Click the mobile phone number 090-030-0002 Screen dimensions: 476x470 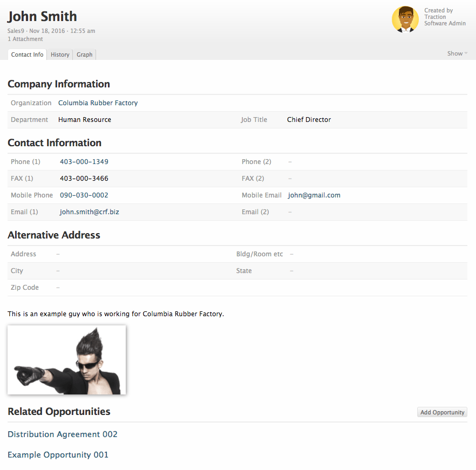pyautogui.click(x=84, y=195)
